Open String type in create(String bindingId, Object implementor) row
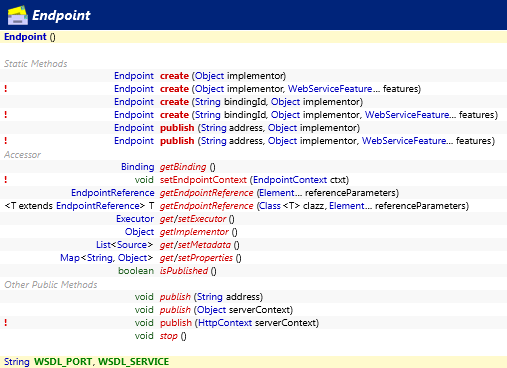This screenshot has width=507, height=368. [x=208, y=102]
